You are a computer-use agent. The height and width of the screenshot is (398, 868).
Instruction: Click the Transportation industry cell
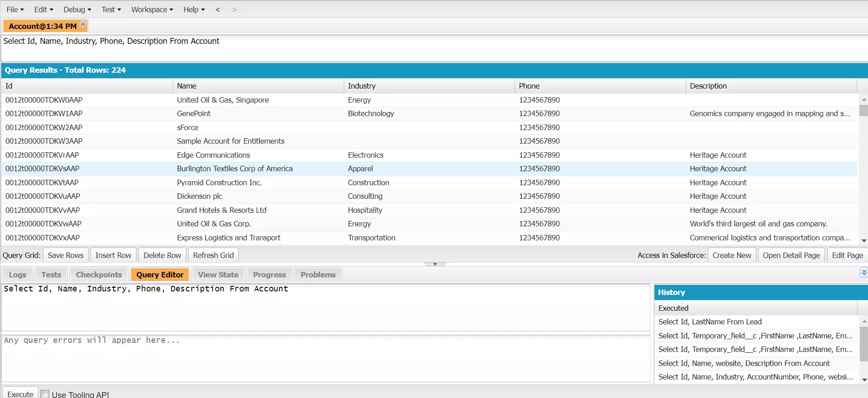click(429, 238)
